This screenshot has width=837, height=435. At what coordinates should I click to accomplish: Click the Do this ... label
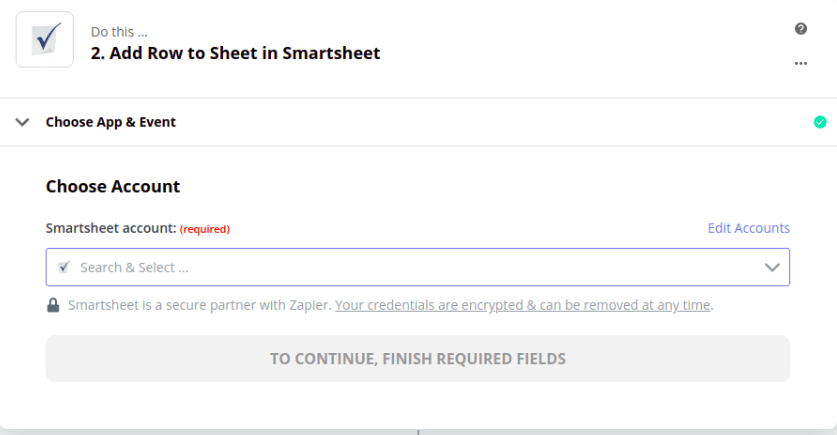[119, 32]
